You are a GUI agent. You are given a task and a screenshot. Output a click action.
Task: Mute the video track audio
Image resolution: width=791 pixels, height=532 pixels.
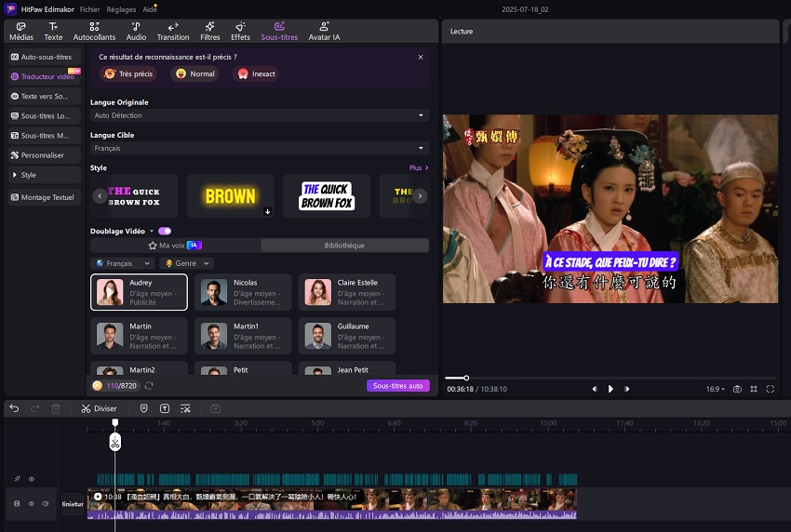(46, 503)
